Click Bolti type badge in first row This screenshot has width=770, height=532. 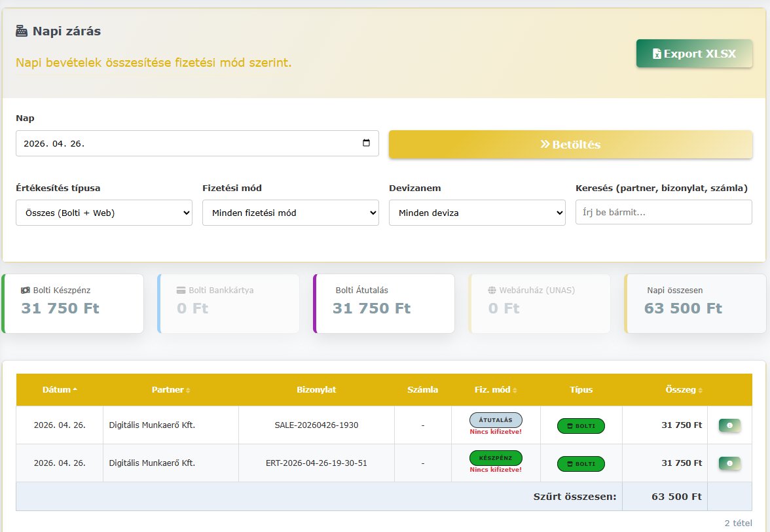tap(581, 426)
